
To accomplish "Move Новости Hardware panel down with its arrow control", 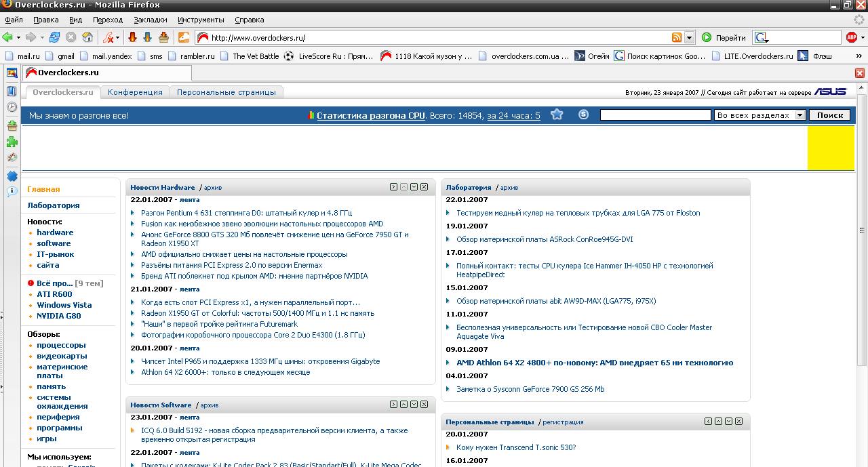I will (x=414, y=187).
